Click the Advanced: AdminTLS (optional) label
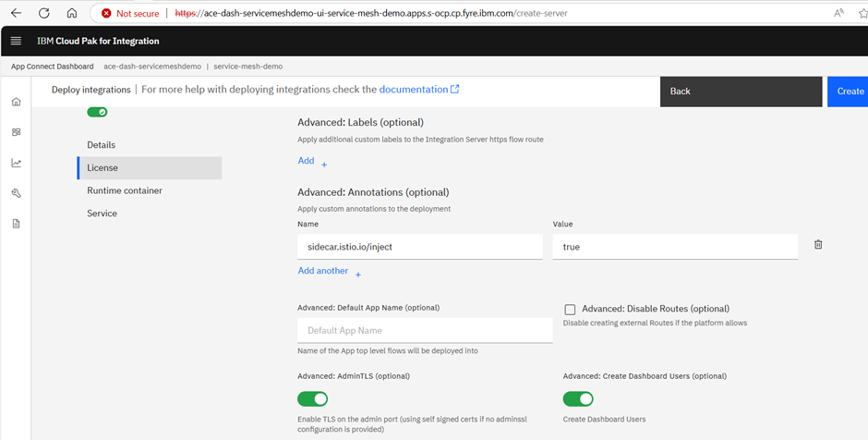Image resolution: width=868 pixels, height=440 pixels. [354, 375]
